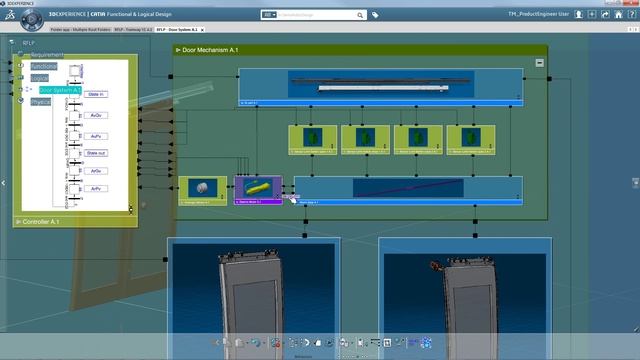Click the white framed square icon in bottom toolbar

point(387,343)
